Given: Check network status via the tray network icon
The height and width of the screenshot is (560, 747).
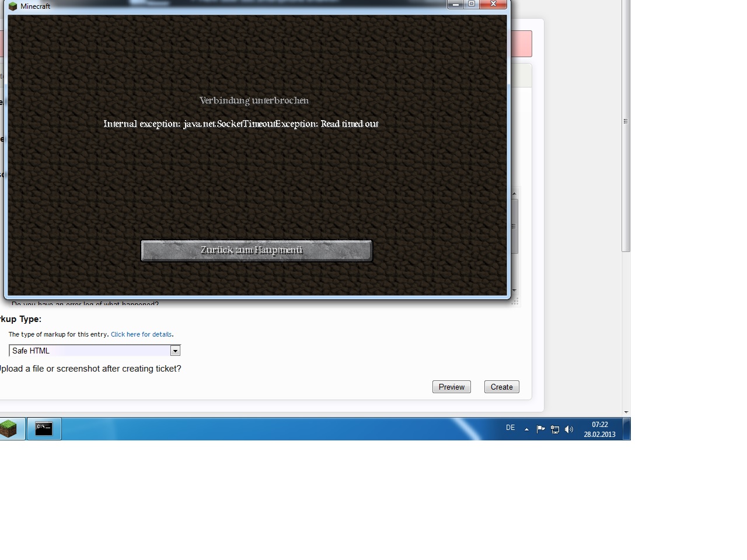Looking at the screenshot, I should point(555,429).
